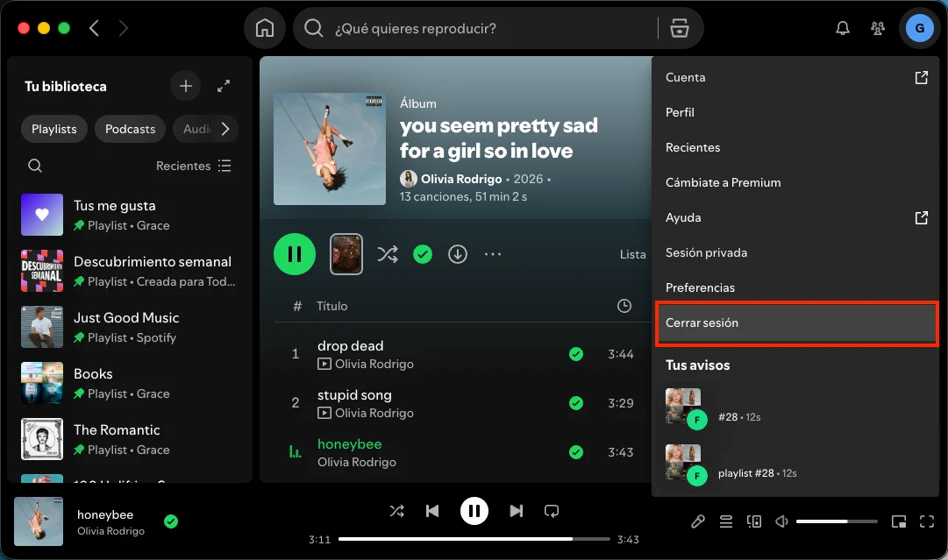Select Recientes in the profile menu

(796, 147)
